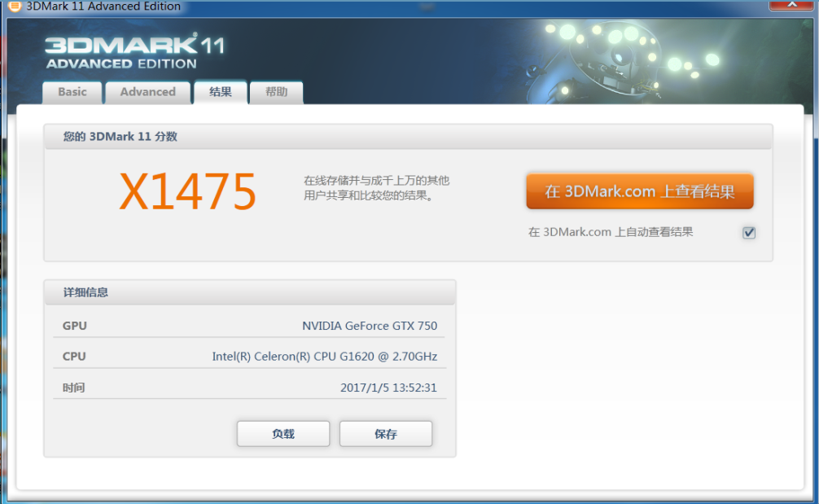Viewport: 819px width, 504px height.
Task: Click the X1475 score value
Action: pyautogui.click(x=188, y=191)
